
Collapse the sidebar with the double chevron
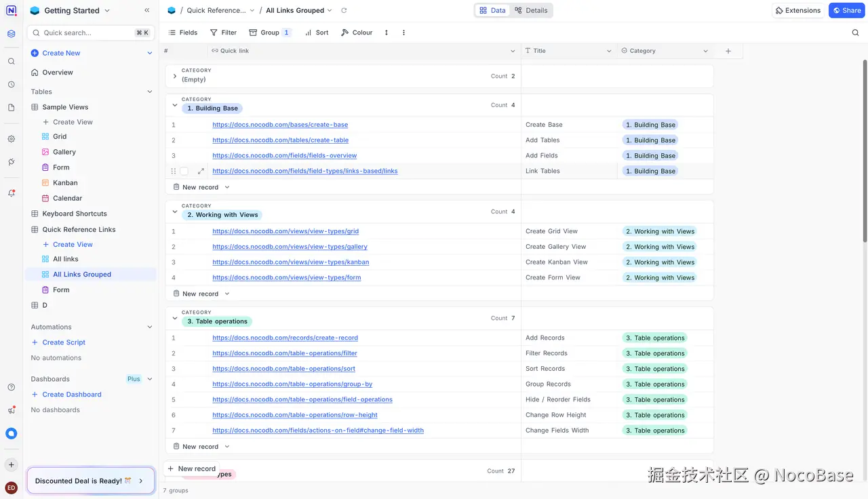tap(147, 10)
